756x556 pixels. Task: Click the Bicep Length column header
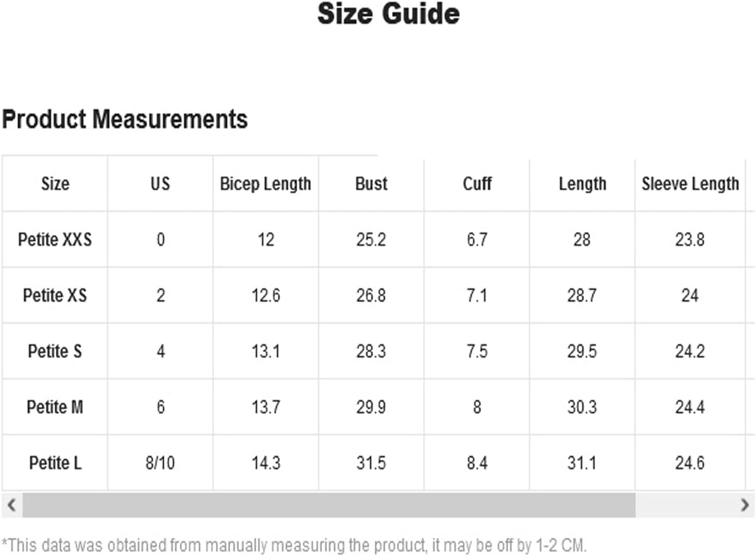coord(265,184)
